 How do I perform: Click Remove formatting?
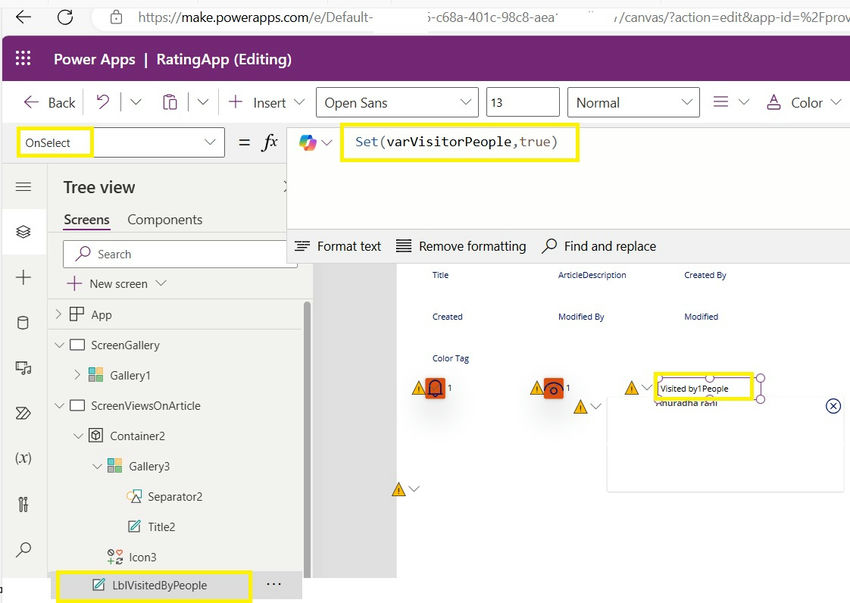(461, 246)
